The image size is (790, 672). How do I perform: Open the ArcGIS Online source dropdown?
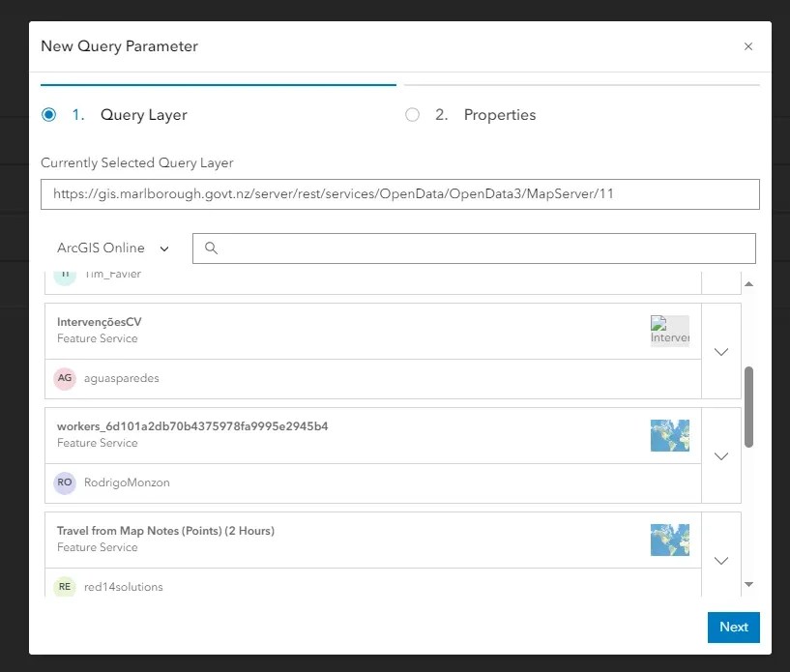tap(113, 248)
